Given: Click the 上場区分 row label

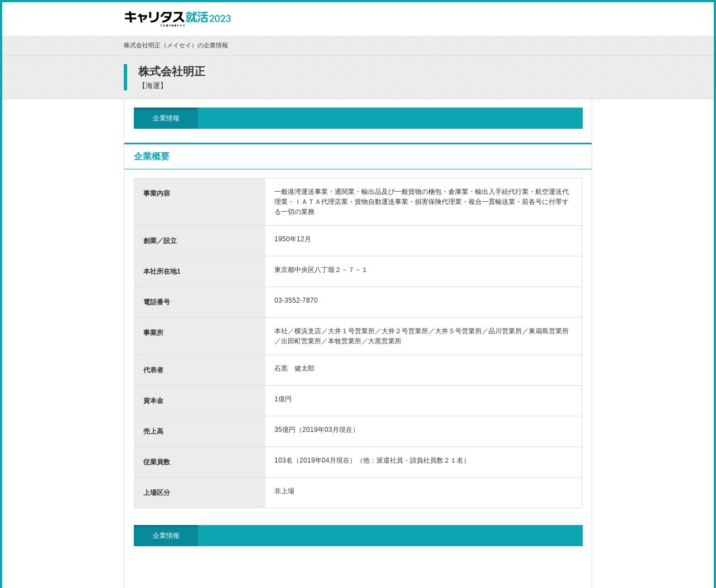Looking at the screenshot, I should pyautogui.click(x=157, y=493).
